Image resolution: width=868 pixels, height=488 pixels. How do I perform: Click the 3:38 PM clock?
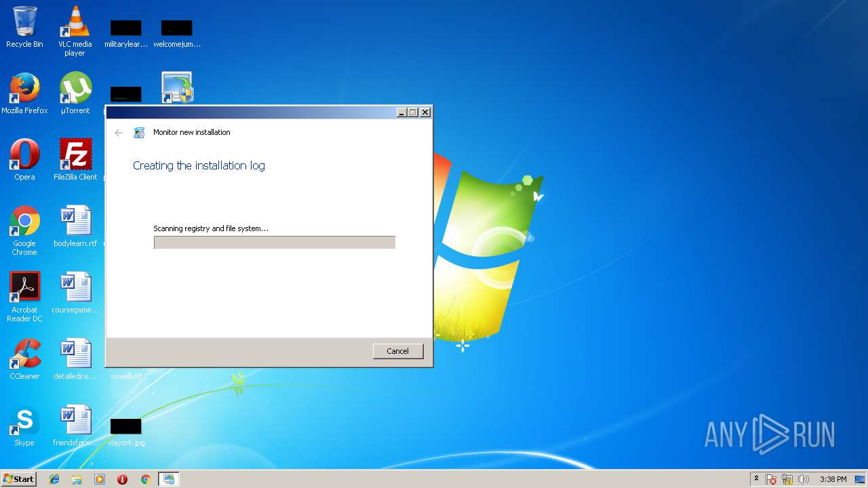(x=833, y=479)
